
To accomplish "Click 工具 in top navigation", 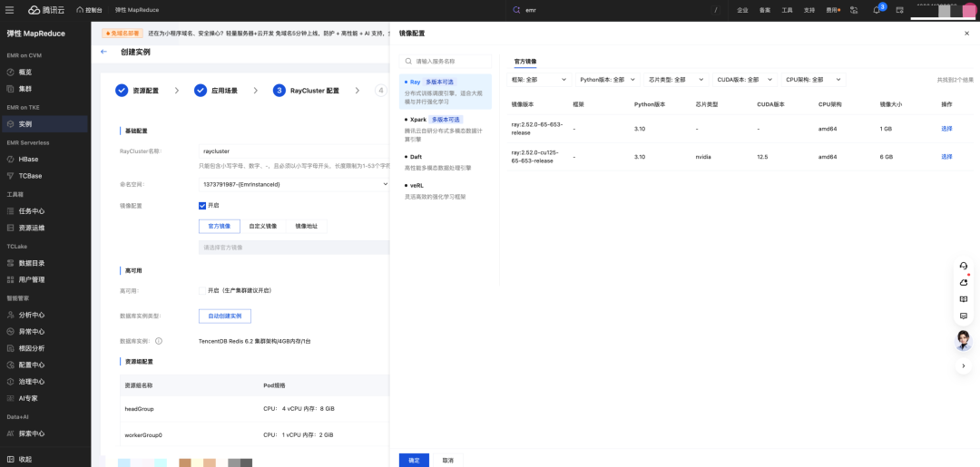I will [x=787, y=10].
